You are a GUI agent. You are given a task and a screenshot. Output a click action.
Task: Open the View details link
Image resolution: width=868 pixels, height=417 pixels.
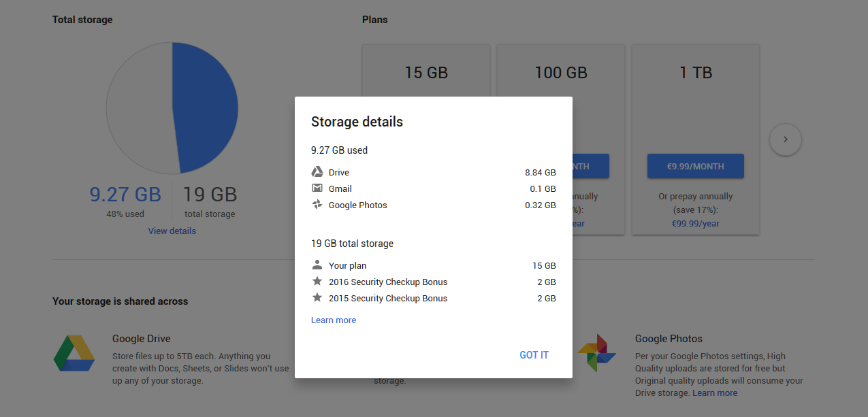coord(172,231)
